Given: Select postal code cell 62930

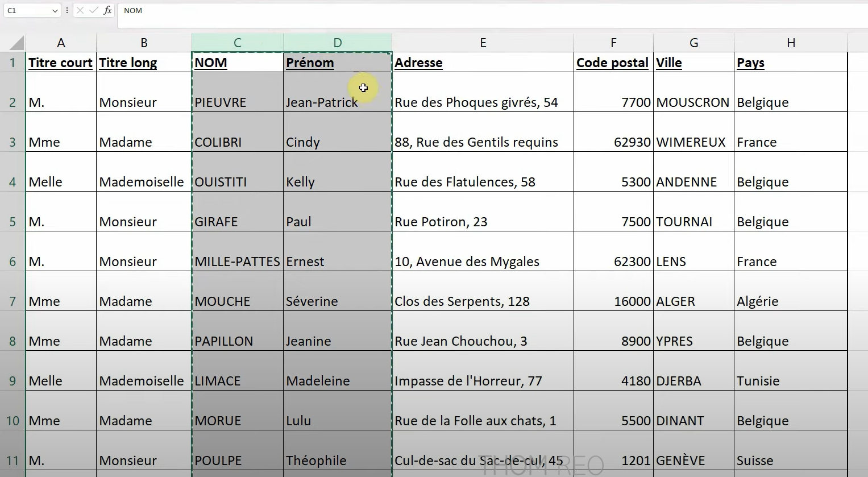Looking at the screenshot, I should (x=613, y=132).
